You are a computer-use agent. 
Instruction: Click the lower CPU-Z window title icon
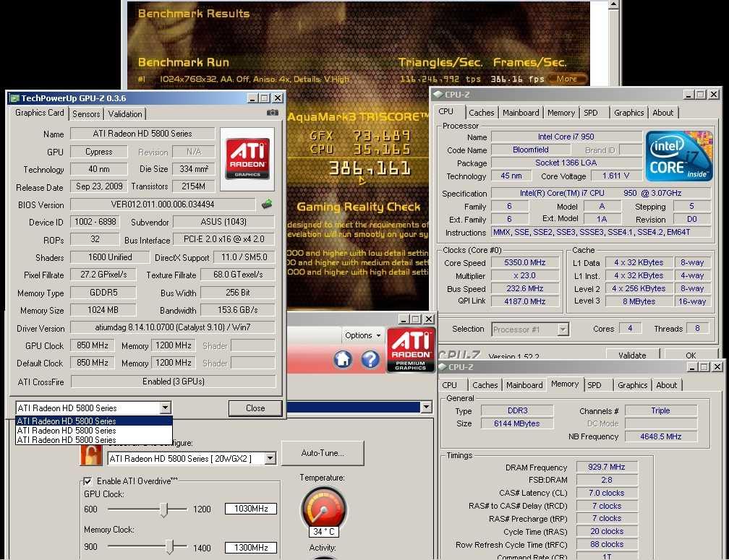(442, 367)
